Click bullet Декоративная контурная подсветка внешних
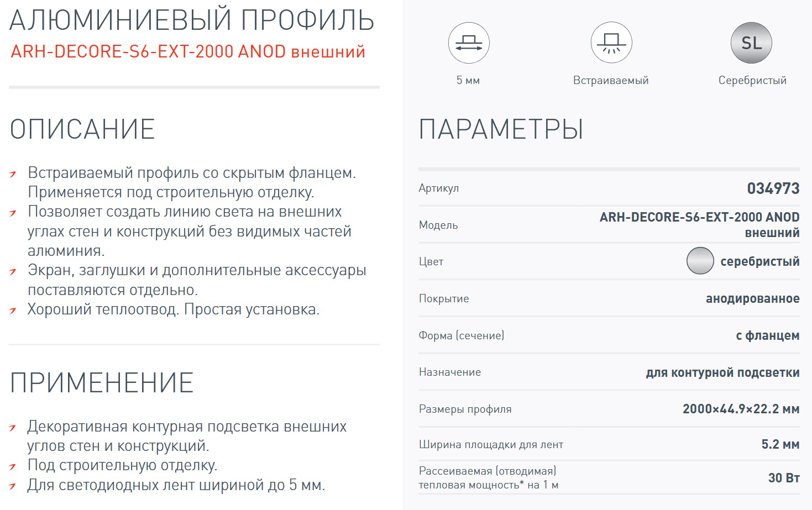 (187, 427)
